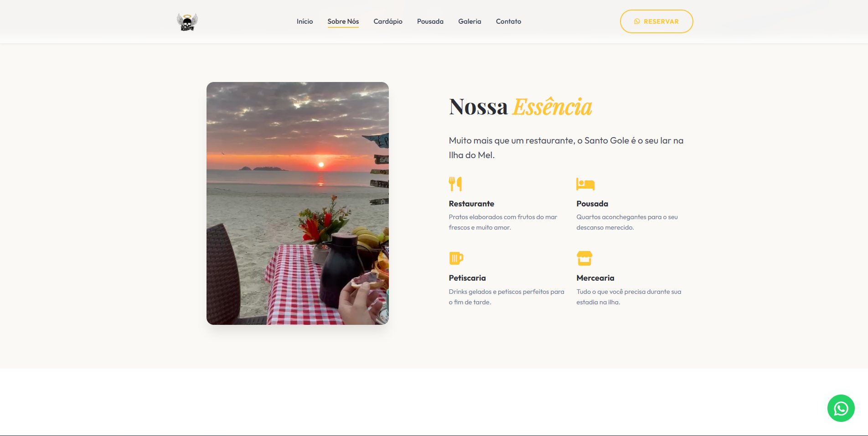Go to Contato in the navbar
The image size is (868, 436).
coord(508,21)
